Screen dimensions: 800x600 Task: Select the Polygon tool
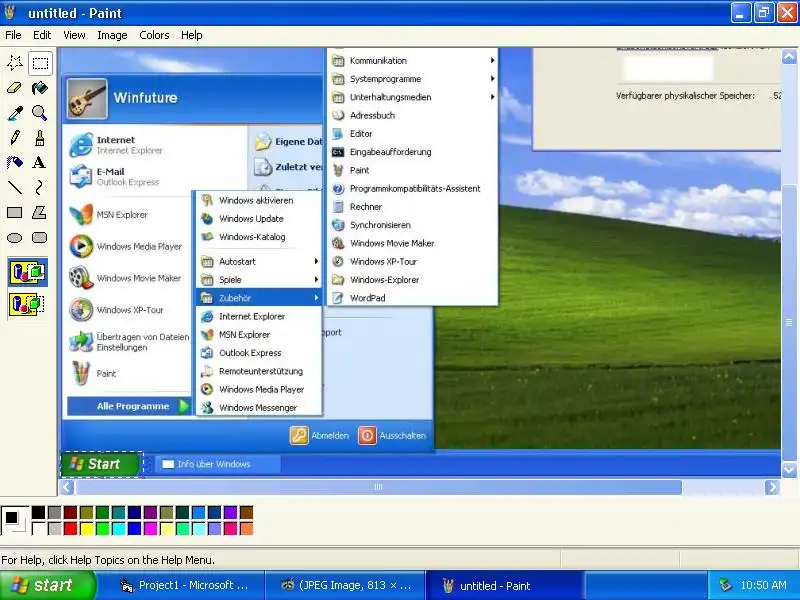click(x=40, y=212)
